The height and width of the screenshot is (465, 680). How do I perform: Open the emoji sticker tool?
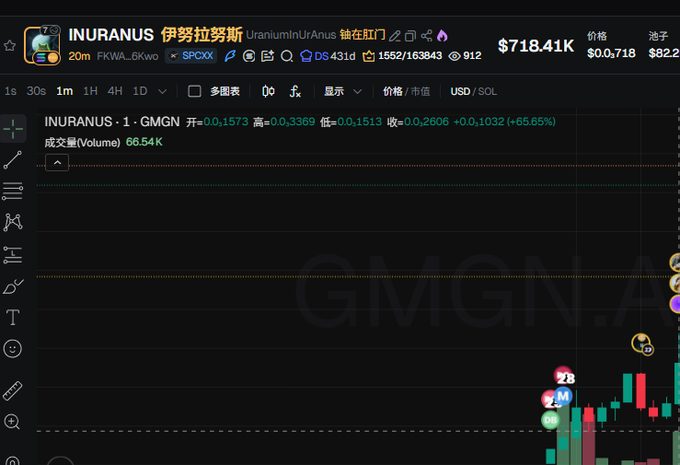(13, 349)
